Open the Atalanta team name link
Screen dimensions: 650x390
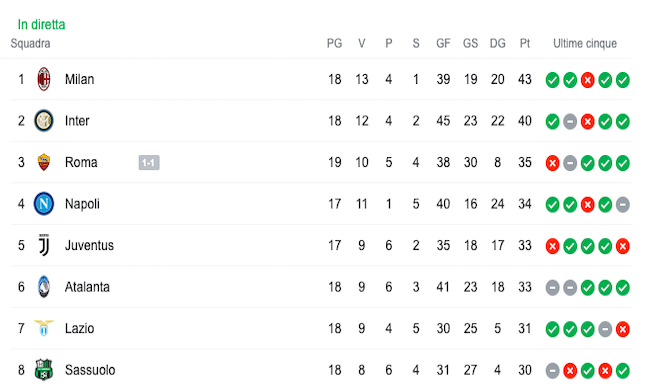(x=87, y=287)
